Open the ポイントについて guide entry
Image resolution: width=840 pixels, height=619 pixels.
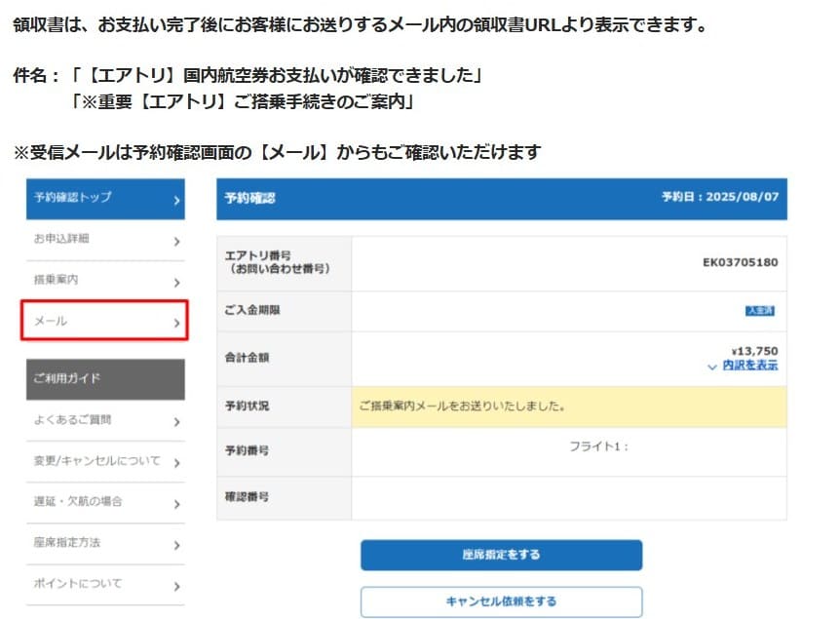pyautogui.click(x=102, y=584)
